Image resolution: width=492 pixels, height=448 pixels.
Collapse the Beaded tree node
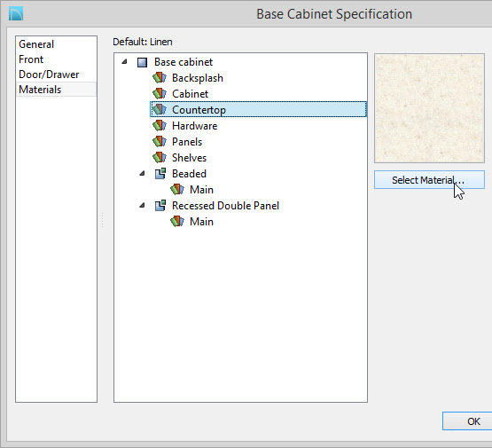pyautogui.click(x=142, y=173)
